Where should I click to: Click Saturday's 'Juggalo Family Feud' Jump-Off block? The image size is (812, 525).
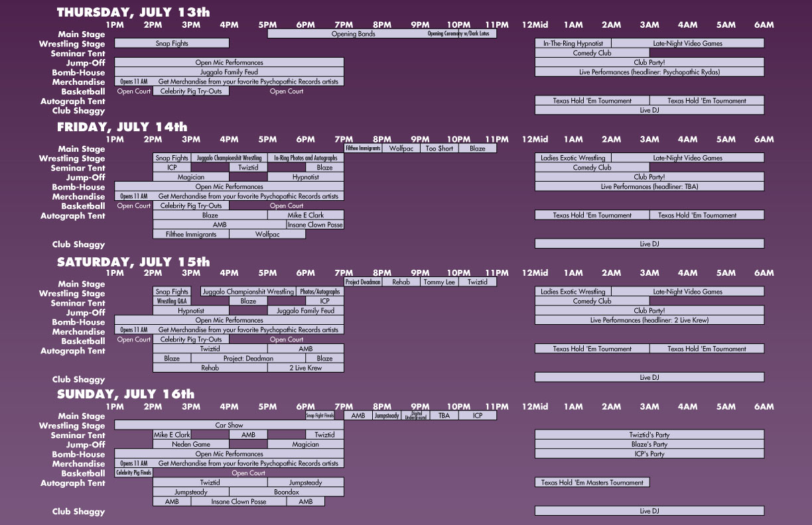(x=306, y=310)
